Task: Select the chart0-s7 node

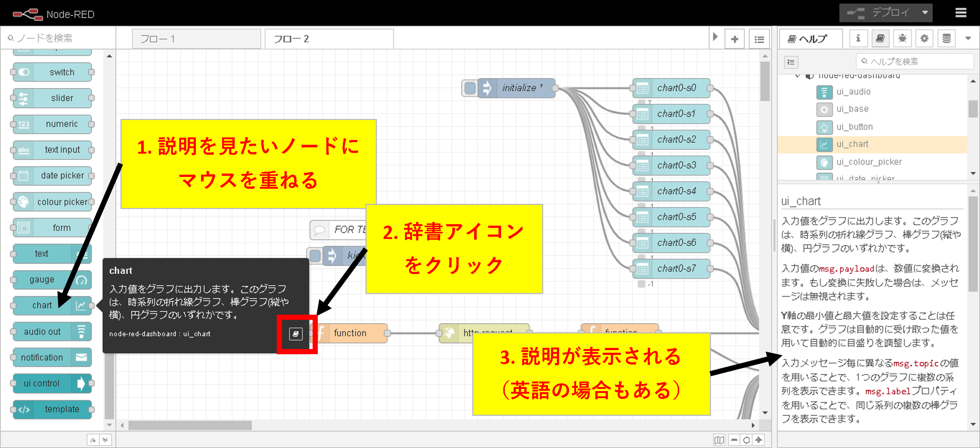Action: (671, 269)
